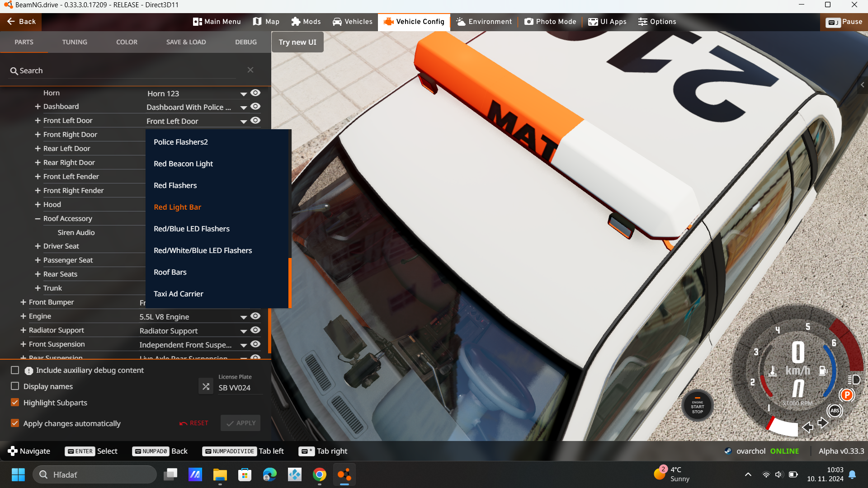The image size is (868, 488).
Task: Toggle visibility of Engine part
Action: pyautogui.click(x=255, y=316)
